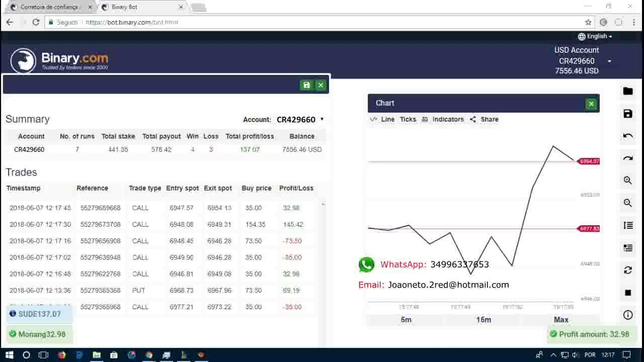Image resolution: width=644 pixels, height=362 pixels.
Task: Click the No. of runs value 7
Action: point(77,149)
